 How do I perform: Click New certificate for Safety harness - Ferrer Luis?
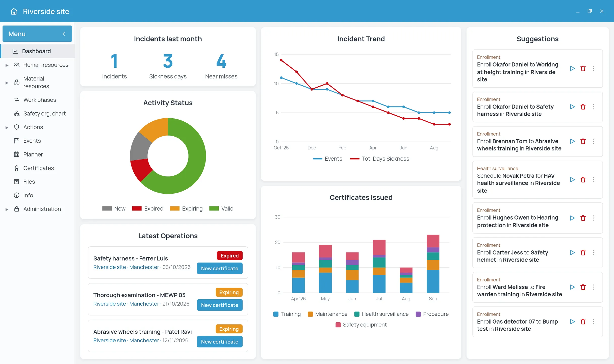click(x=220, y=268)
